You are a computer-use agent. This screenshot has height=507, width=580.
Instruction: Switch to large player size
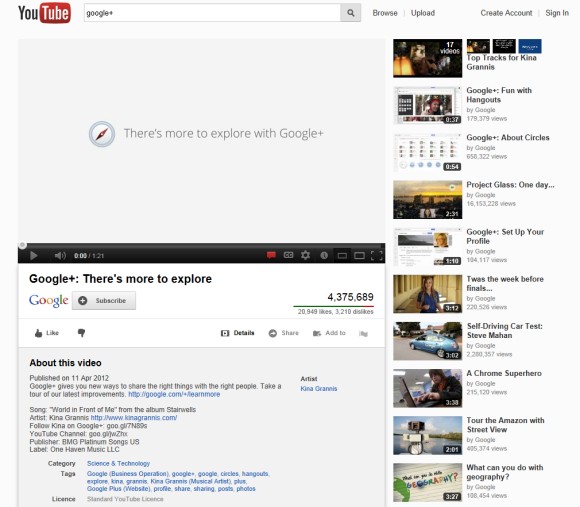(x=359, y=256)
